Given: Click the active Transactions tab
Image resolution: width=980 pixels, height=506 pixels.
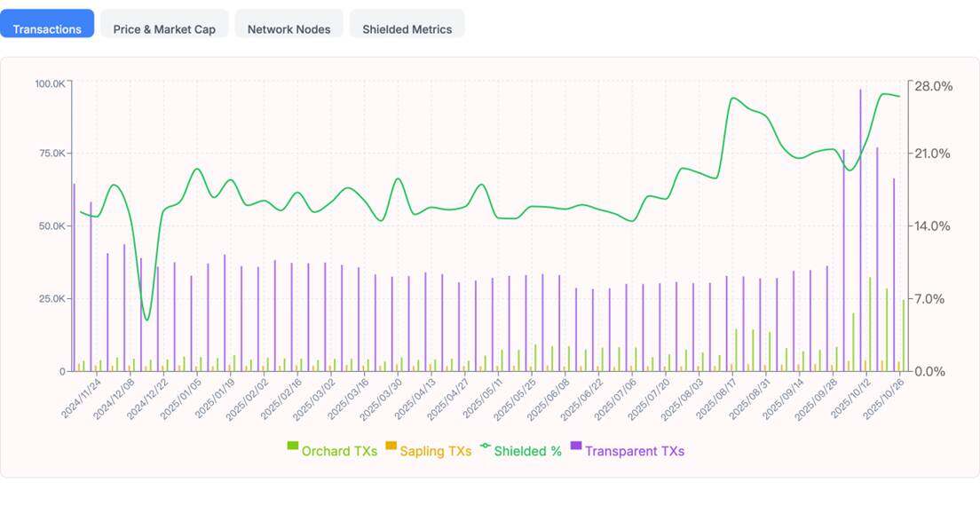Looking at the screenshot, I should click(x=47, y=29).
